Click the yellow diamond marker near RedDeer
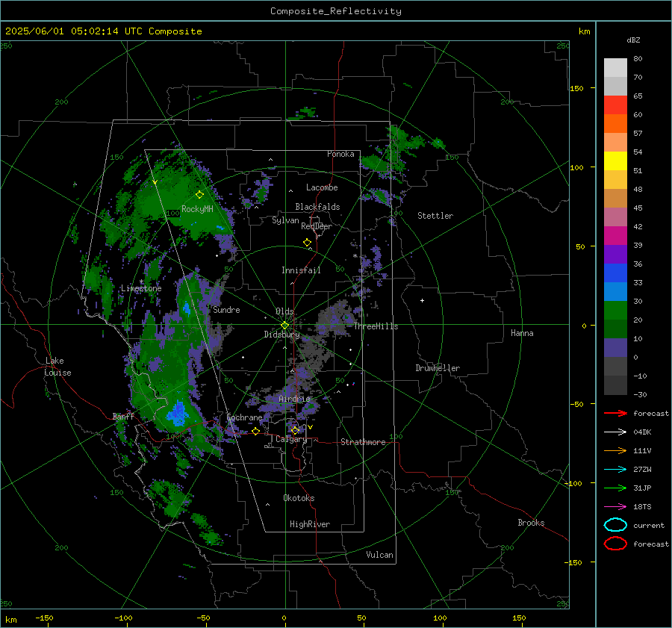 pyautogui.click(x=307, y=243)
